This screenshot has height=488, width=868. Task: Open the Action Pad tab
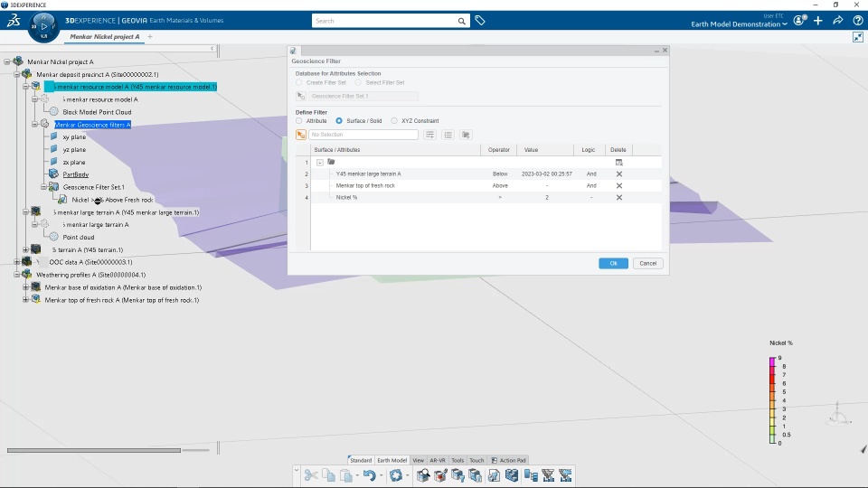pos(509,460)
